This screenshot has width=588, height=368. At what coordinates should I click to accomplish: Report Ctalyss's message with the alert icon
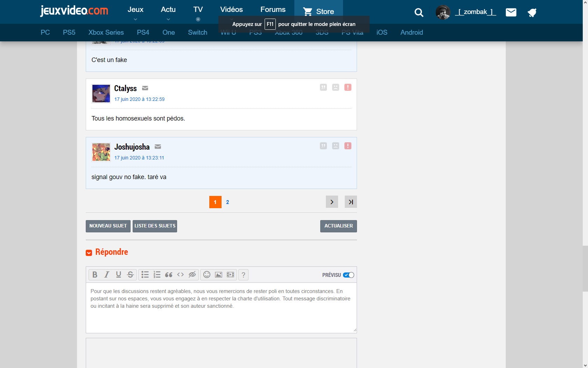pyautogui.click(x=348, y=87)
